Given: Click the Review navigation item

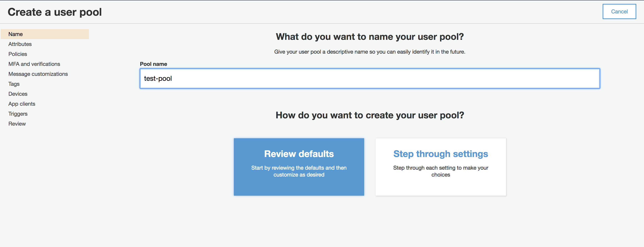Looking at the screenshot, I should click(16, 123).
